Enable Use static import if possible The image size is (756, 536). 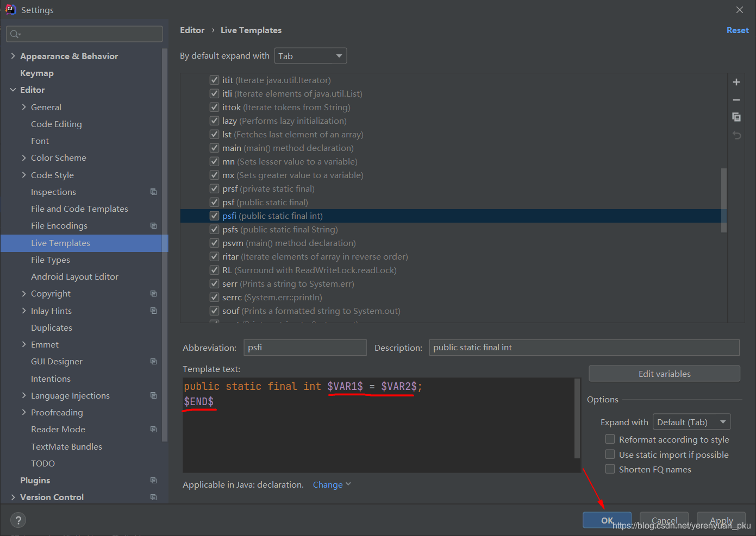(610, 454)
